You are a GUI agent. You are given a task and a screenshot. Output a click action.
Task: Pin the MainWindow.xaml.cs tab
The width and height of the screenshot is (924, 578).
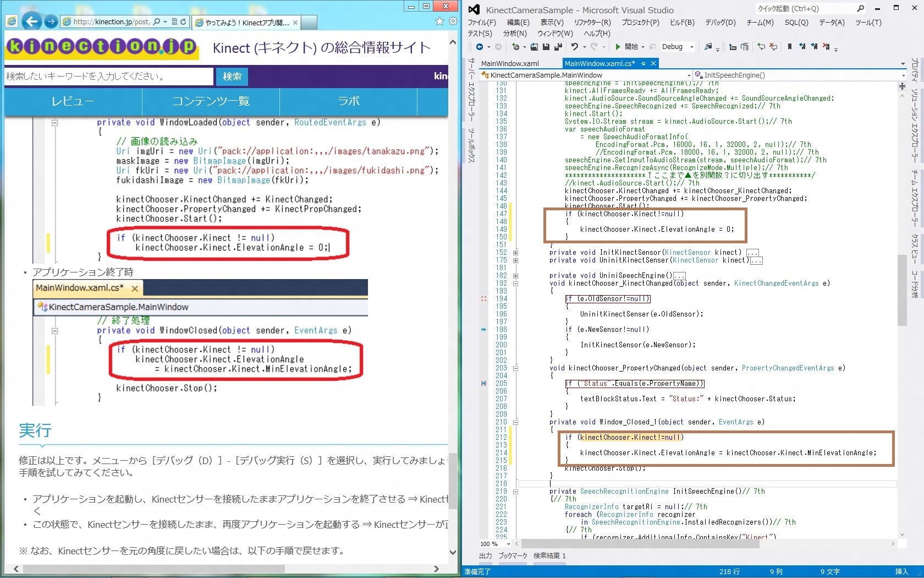point(643,63)
